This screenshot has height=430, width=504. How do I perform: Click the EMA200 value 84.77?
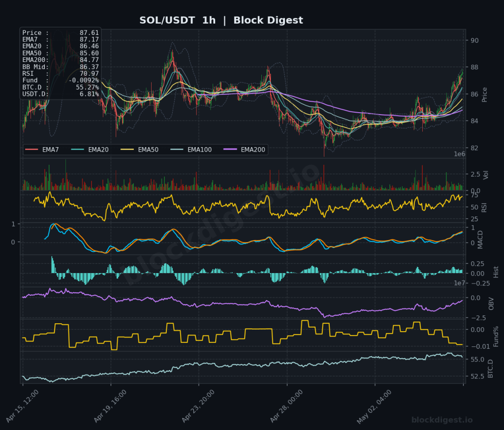(89, 60)
